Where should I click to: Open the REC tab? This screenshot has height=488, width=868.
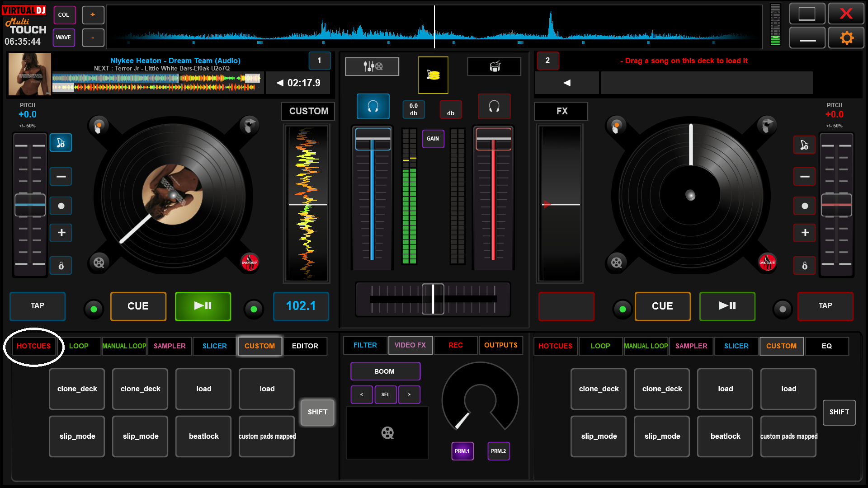click(x=456, y=345)
